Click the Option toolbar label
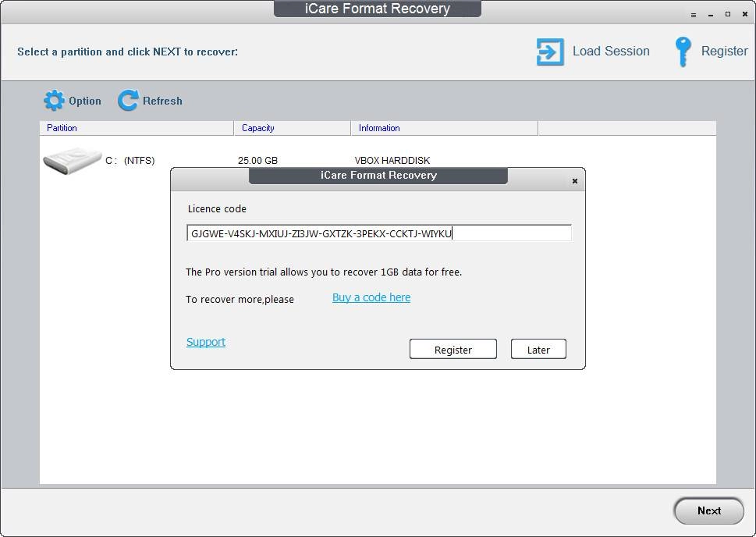Screen dimensions: 756x537 pos(85,101)
